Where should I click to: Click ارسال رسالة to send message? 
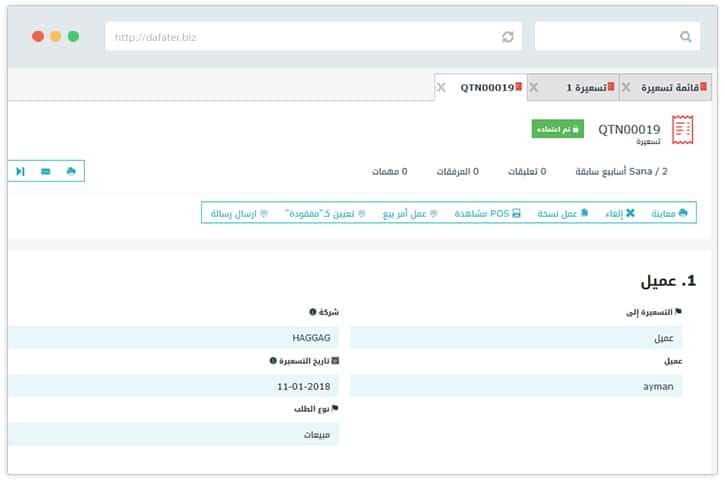coord(237,214)
